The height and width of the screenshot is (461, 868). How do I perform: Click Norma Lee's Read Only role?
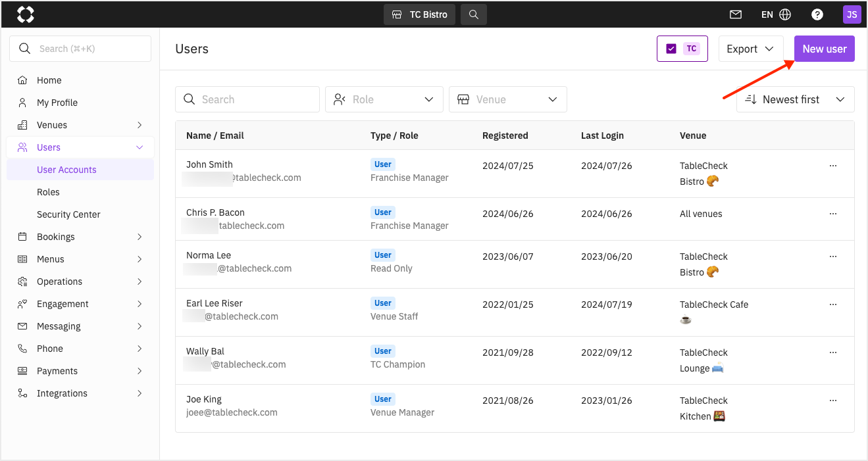[392, 268]
